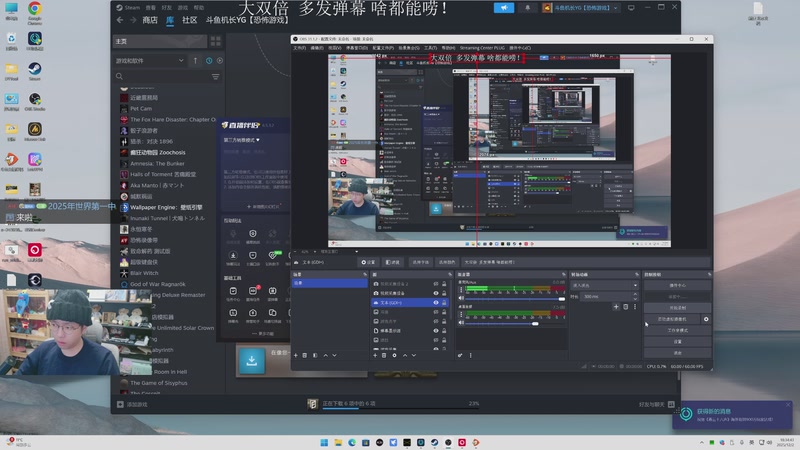Screen dimensions: 800x450
Task: Open advanced audio properties in mixer toolbar
Action: point(460,355)
